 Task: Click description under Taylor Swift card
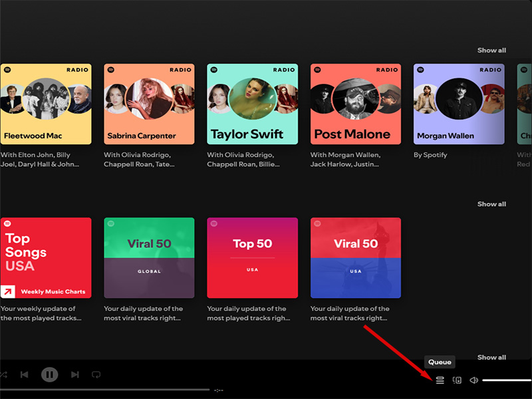243,160
